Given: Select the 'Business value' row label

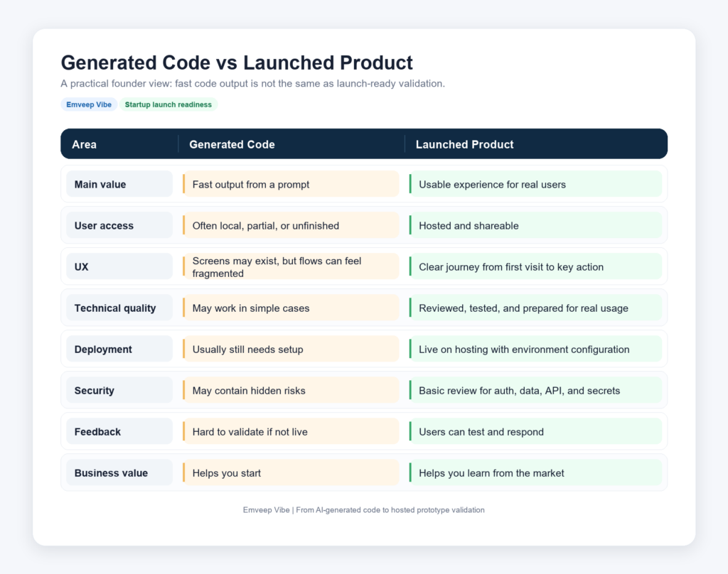Looking at the screenshot, I should [119, 473].
